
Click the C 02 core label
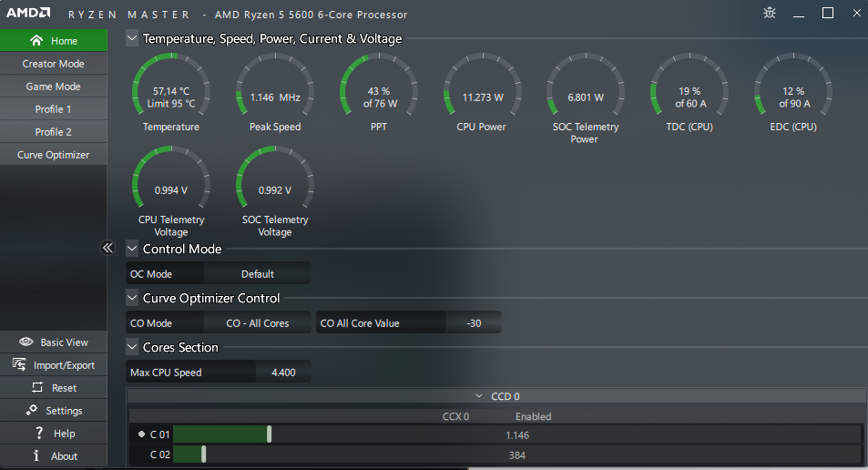[x=160, y=455]
